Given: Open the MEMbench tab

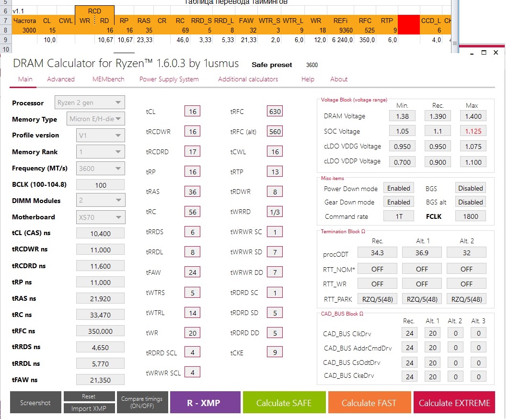Looking at the screenshot, I should tap(108, 79).
